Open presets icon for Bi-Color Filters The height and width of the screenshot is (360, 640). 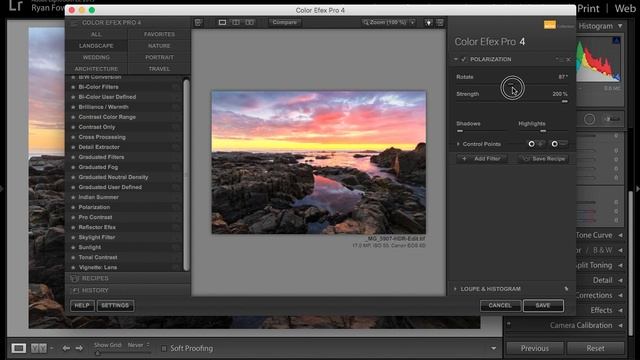[176, 87]
